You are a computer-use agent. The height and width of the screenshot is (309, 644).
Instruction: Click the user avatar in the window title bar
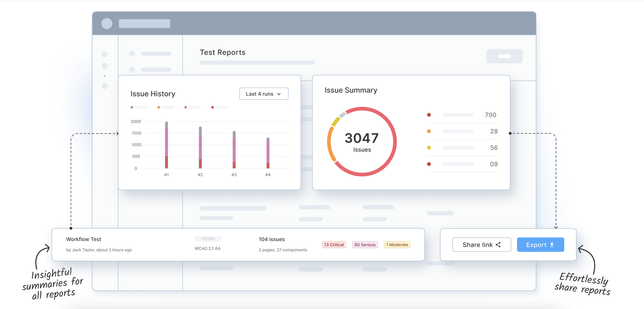[106, 24]
